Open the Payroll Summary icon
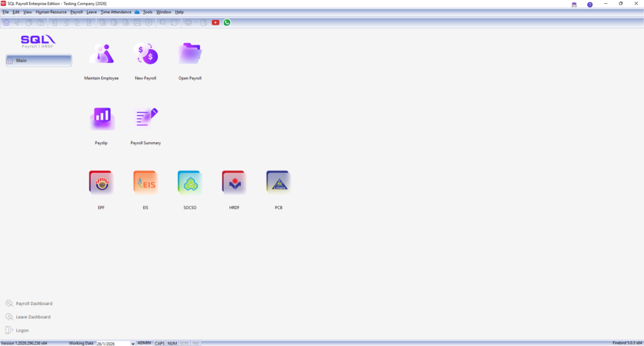The width and height of the screenshot is (644, 346). (x=145, y=119)
